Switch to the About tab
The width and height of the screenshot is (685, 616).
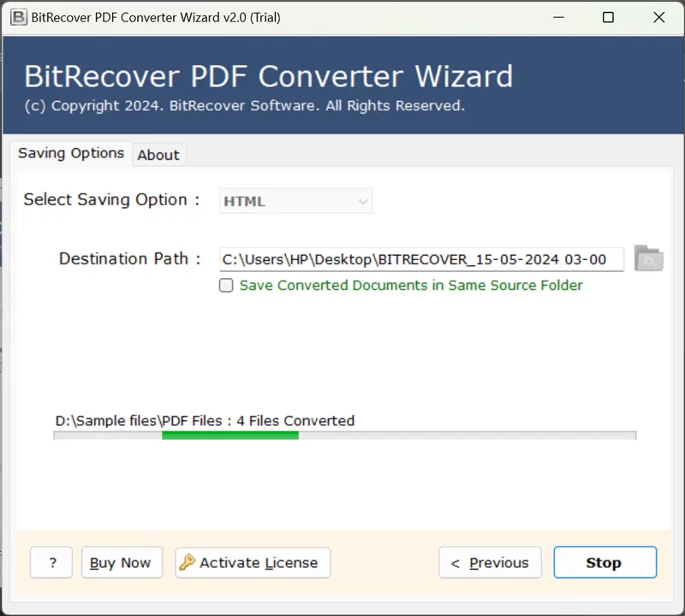pos(158,155)
